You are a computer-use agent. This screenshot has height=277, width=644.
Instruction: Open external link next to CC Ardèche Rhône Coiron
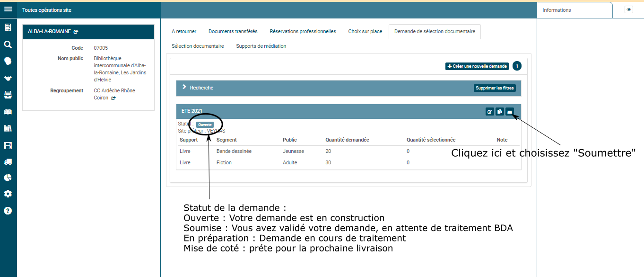click(113, 98)
